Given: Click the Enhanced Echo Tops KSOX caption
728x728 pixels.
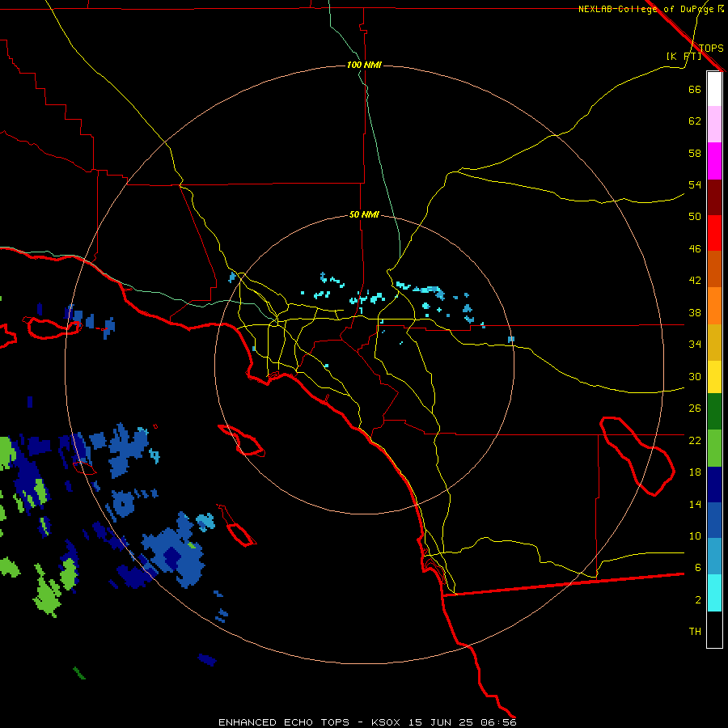Looking at the screenshot, I should [x=367, y=722].
